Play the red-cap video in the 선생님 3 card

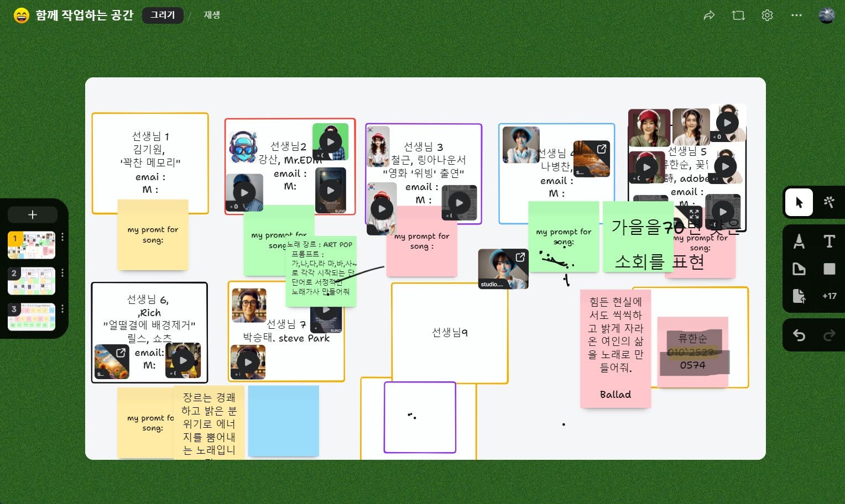pos(382,209)
